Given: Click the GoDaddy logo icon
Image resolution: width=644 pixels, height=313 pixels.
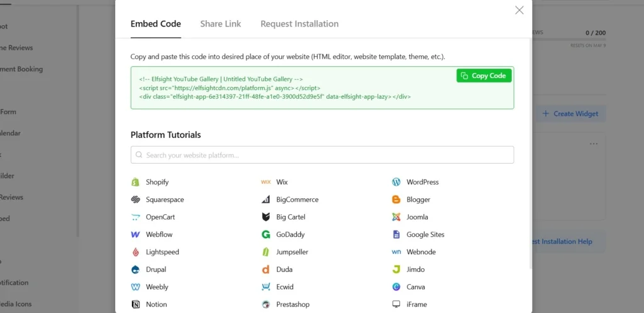Looking at the screenshot, I should [x=265, y=234].
